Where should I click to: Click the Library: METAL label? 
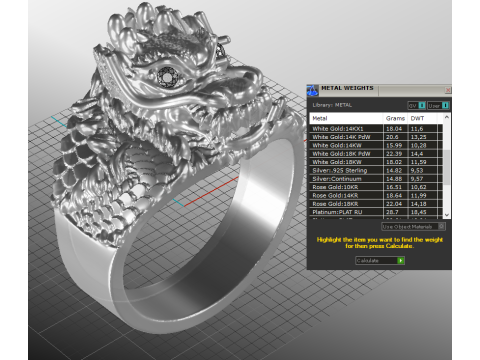coord(332,105)
